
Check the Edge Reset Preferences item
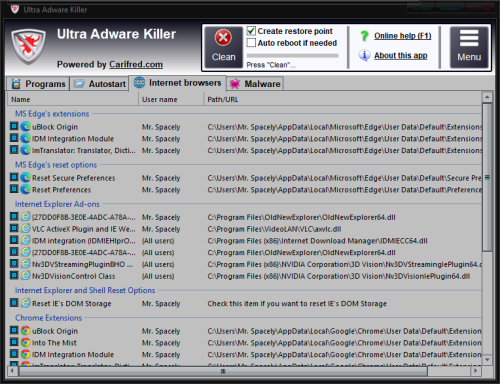[14, 189]
